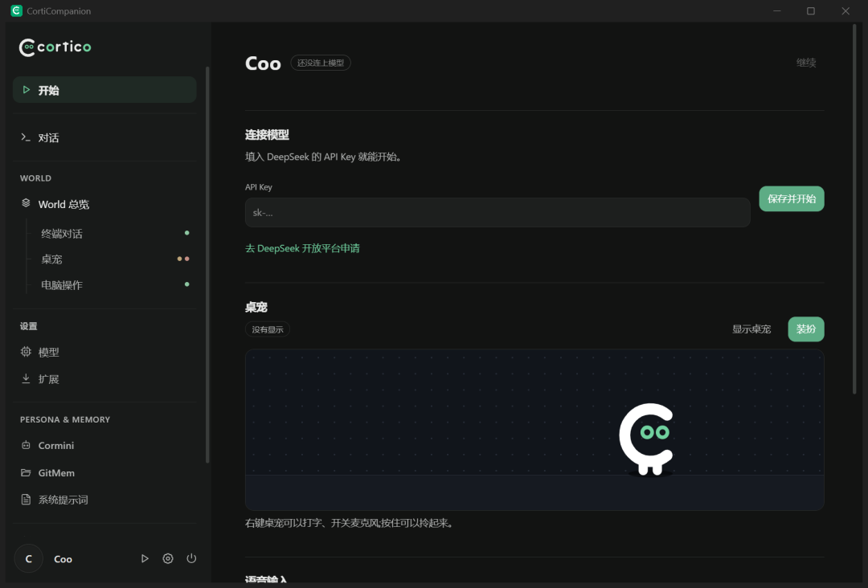Viewport: 868px width, 588px height.
Task: Click the robot icon beside Cormini
Action: (x=26, y=445)
